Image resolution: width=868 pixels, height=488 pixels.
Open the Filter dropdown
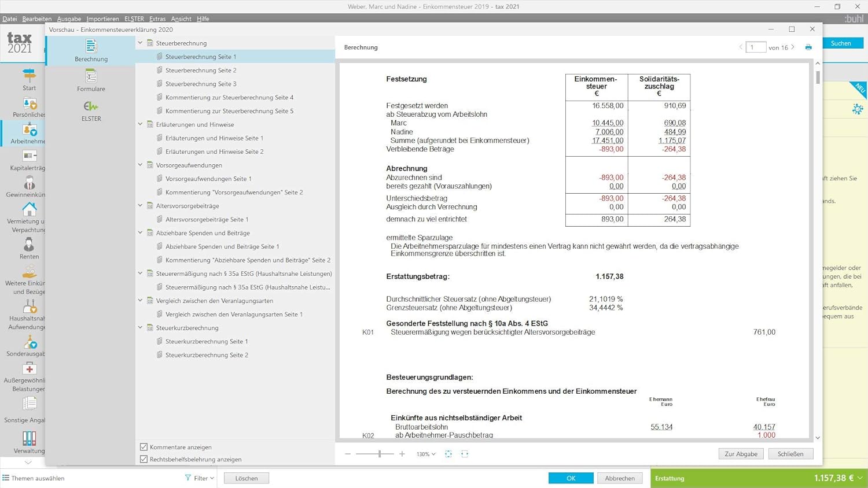point(200,478)
